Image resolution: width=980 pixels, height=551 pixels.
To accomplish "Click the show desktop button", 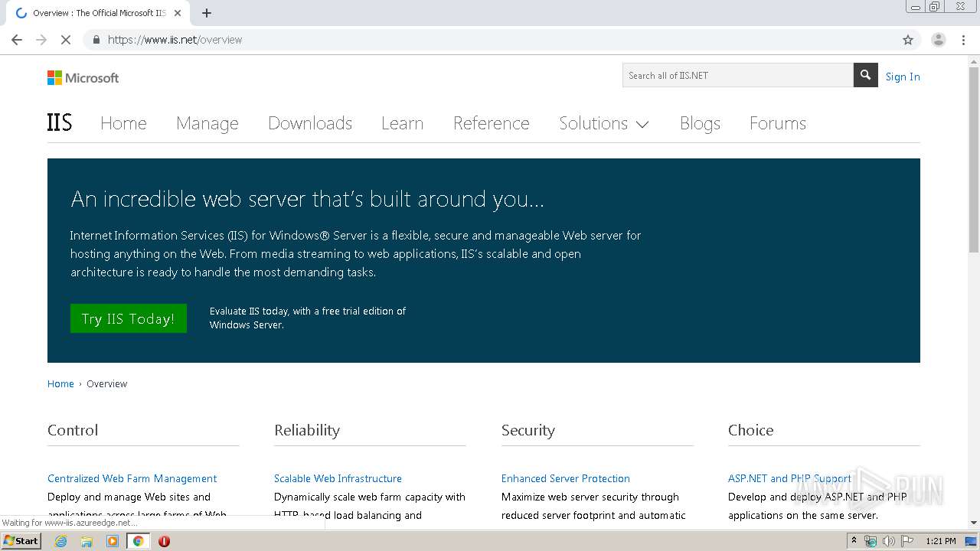I will click(972, 541).
